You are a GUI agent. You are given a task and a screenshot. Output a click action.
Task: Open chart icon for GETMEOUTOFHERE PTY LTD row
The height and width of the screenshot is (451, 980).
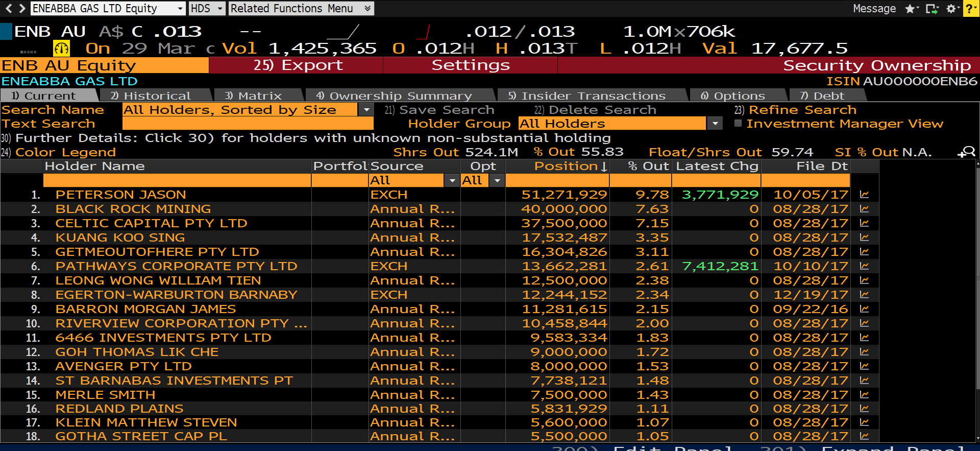coord(864,252)
